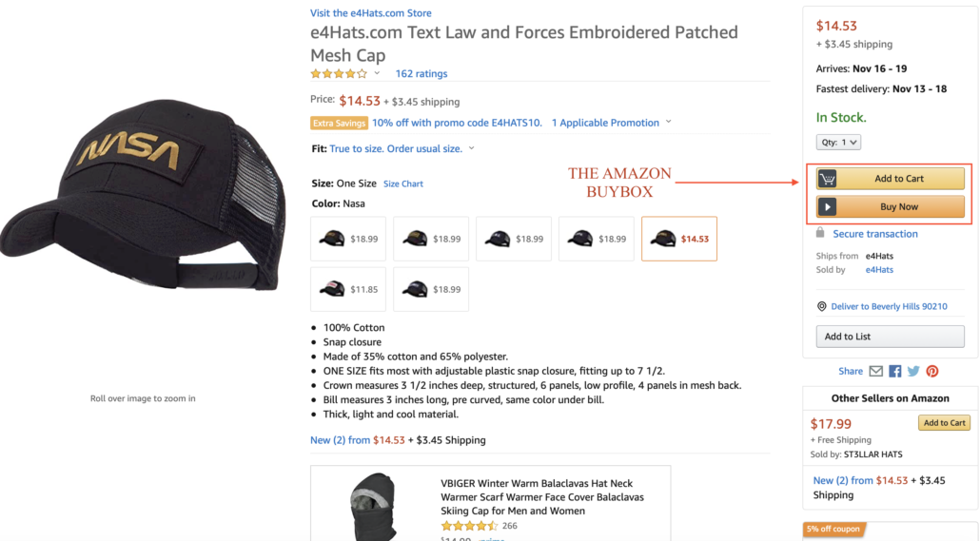Click the Add to List button
This screenshot has width=980, height=541.
pos(891,337)
